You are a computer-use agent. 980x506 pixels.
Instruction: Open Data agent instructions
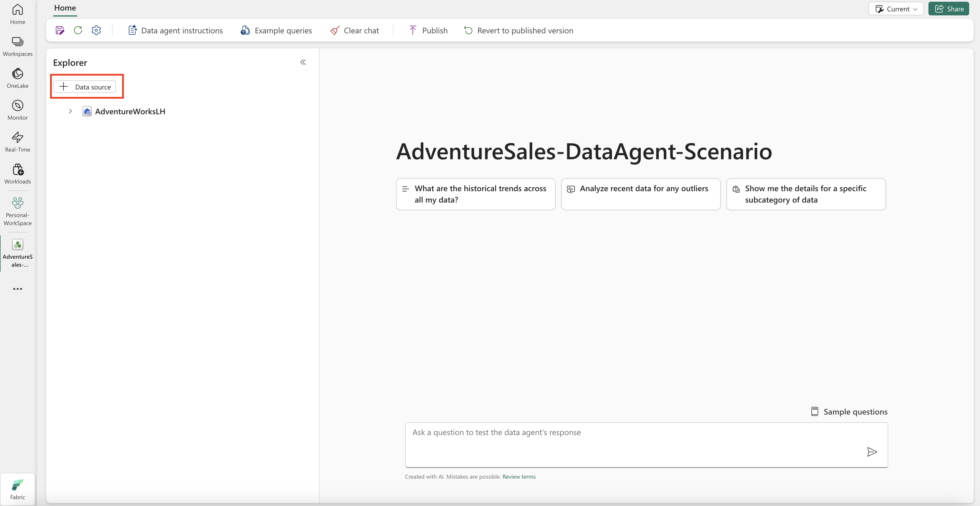pyautogui.click(x=175, y=30)
